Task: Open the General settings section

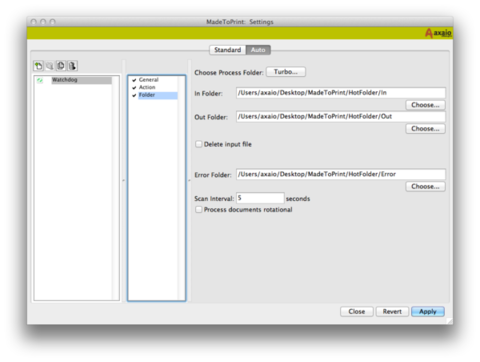Action: coord(149,80)
